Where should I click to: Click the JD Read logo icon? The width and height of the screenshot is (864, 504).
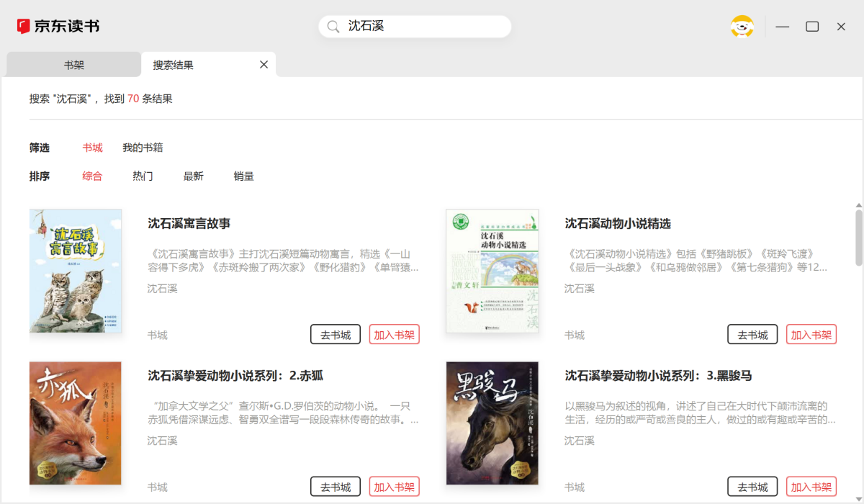pos(24,27)
